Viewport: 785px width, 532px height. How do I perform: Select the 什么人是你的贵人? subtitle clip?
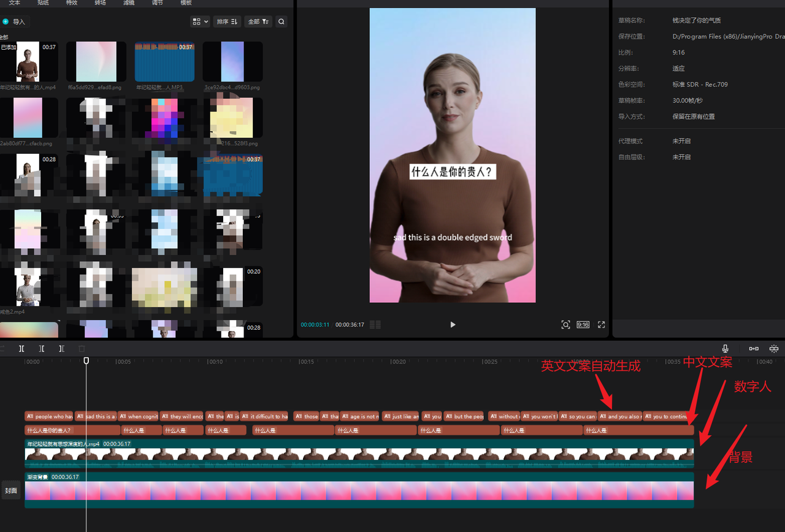[72, 430]
